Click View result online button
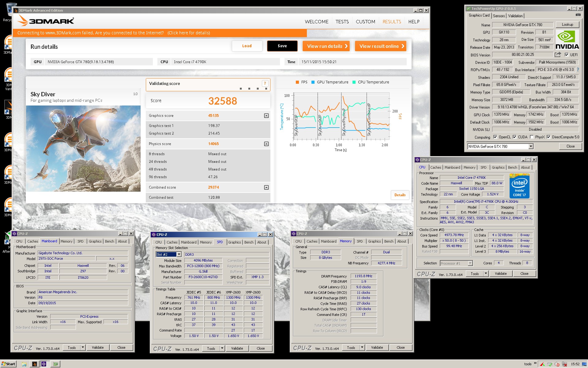This screenshot has height=368, width=588. [381, 46]
